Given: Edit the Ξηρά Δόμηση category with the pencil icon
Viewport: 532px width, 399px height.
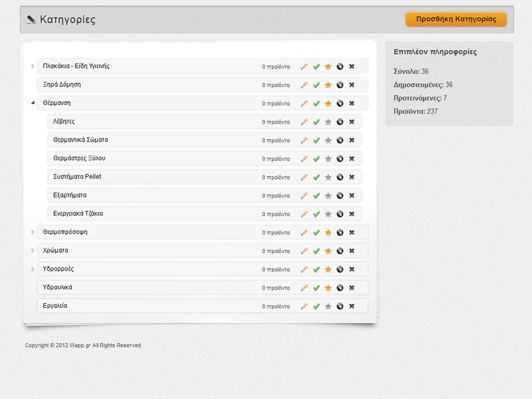Looking at the screenshot, I should click(305, 85).
